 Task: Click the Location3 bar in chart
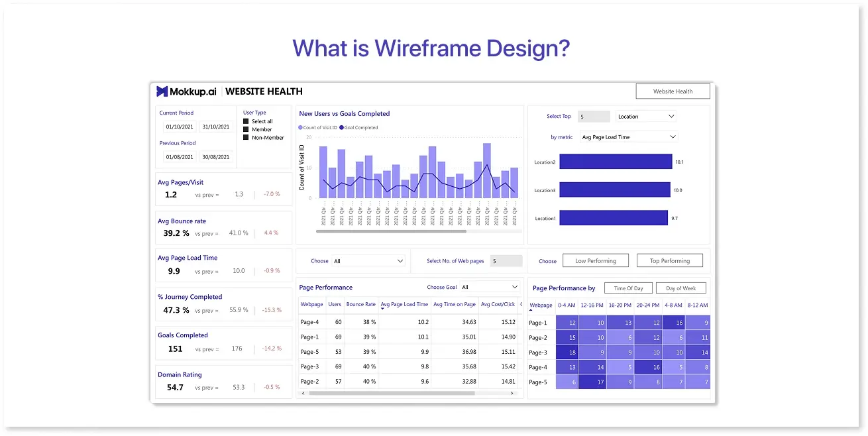615,190
